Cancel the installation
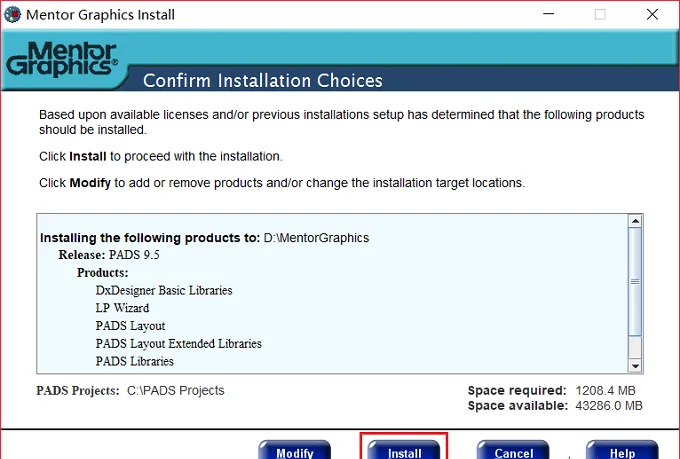The width and height of the screenshot is (680, 459). pyautogui.click(x=513, y=450)
